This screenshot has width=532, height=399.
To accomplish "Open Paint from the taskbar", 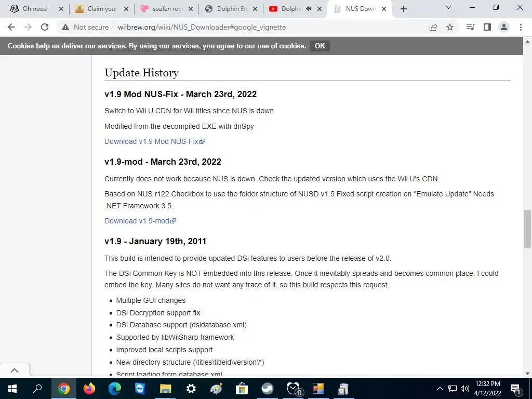I will click(217, 389).
